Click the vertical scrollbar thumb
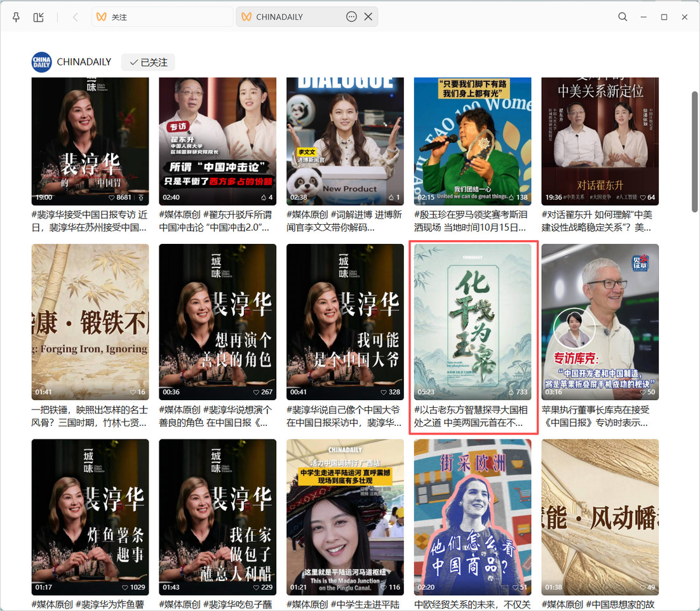The width and height of the screenshot is (700, 611). click(695, 152)
